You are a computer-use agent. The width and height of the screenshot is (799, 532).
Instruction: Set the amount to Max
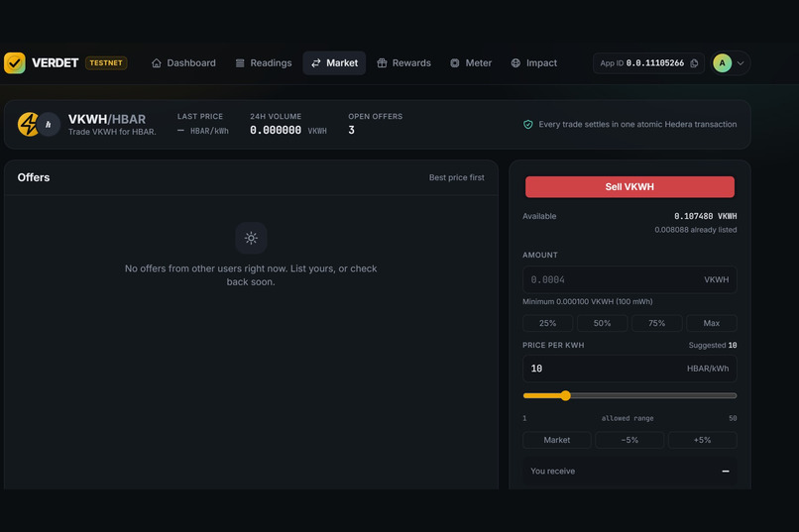click(x=712, y=323)
